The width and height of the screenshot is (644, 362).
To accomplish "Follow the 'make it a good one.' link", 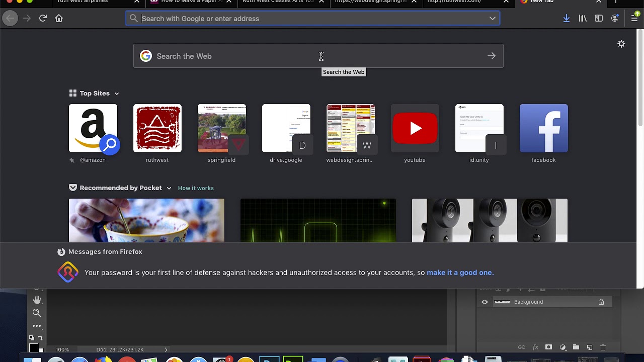I will point(460,273).
